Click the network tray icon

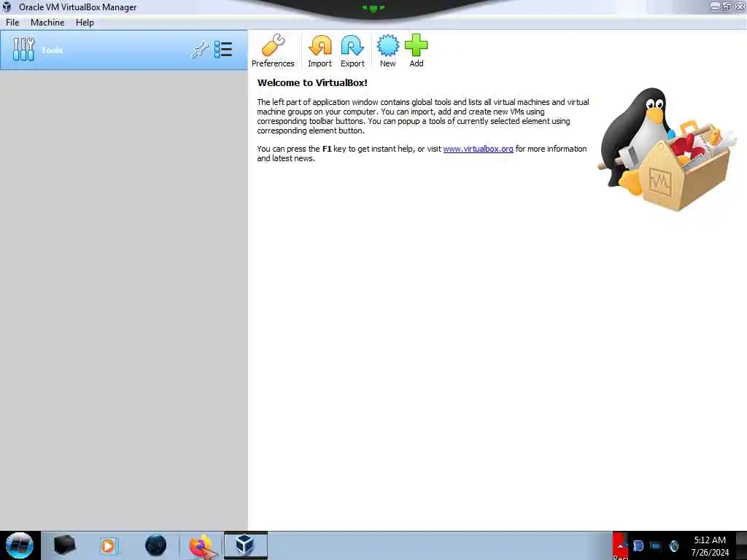[x=656, y=546]
